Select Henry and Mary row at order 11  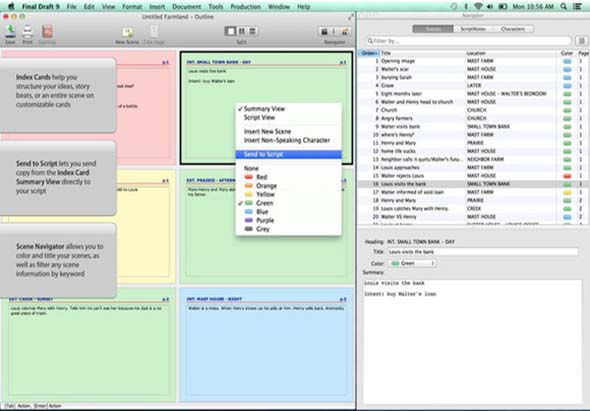[474, 143]
